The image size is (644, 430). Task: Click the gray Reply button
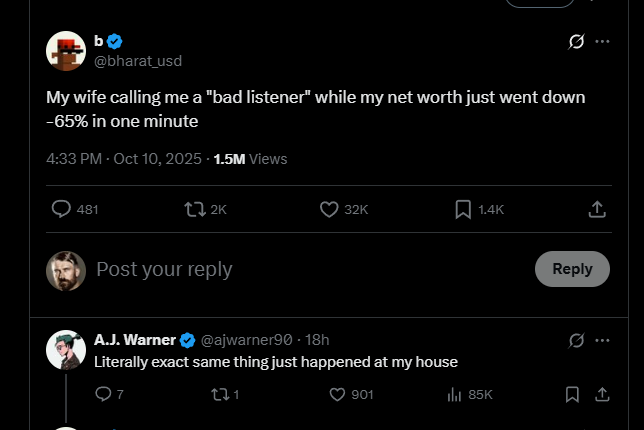(x=572, y=269)
